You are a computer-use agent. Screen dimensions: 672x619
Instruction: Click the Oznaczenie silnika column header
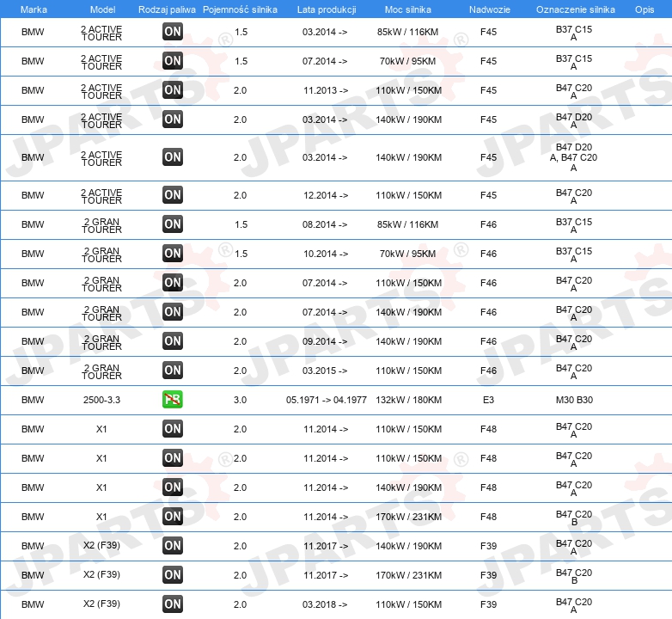[x=576, y=9]
